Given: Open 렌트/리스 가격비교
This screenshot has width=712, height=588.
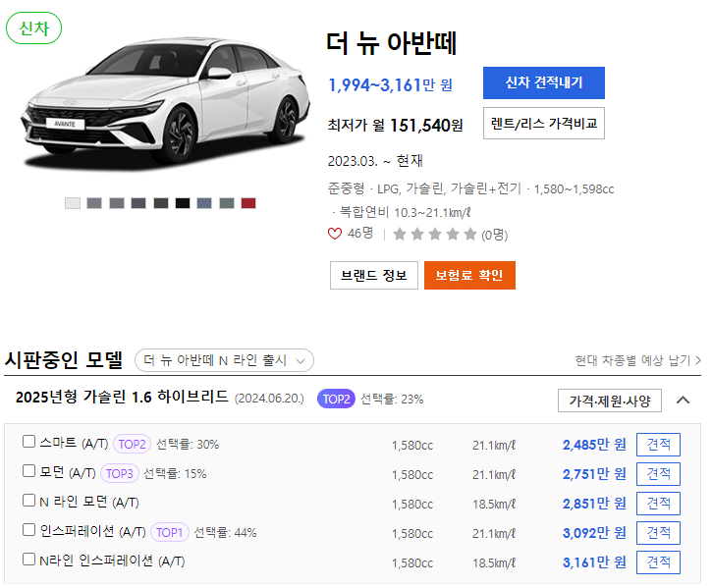Looking at the screenshot, I should [x=543, y=123].
